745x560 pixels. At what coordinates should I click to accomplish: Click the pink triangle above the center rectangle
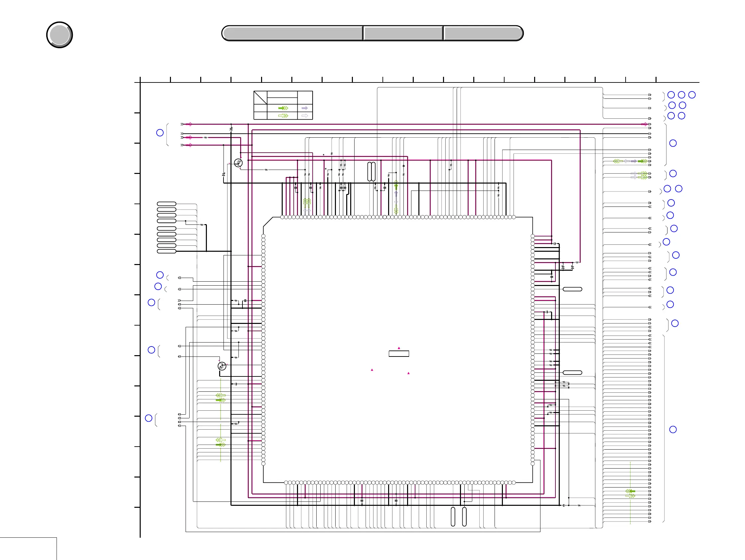(399, 348)
